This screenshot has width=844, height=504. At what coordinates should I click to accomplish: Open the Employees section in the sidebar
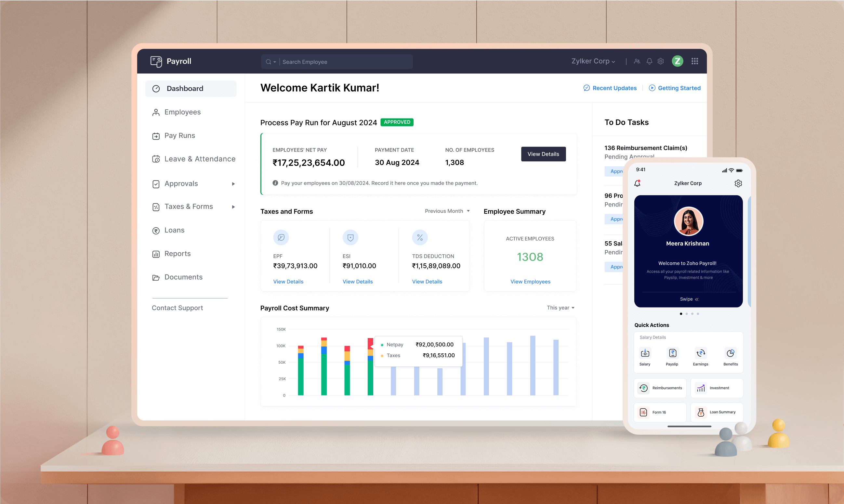[182, 112]
